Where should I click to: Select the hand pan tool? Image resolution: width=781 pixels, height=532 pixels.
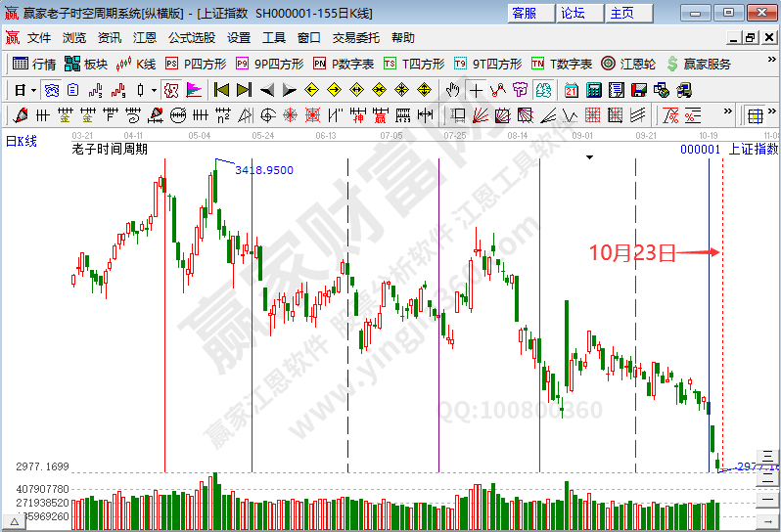click(452, 90)
